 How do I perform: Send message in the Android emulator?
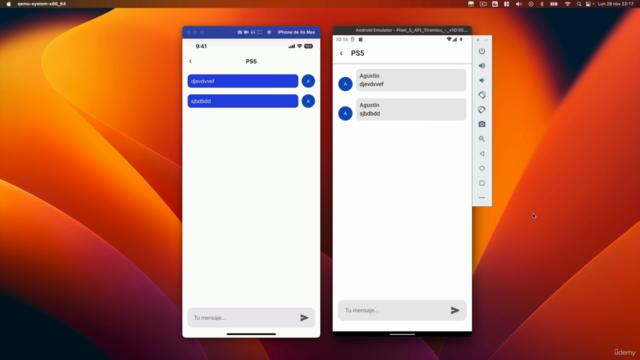point(455,310)
